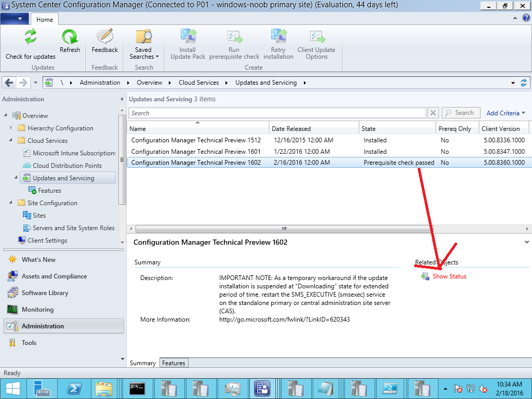This screenshot has width=532, height=399.
Task: Click Administration in the breadcrumb path
Action: (x=100, y=83)
